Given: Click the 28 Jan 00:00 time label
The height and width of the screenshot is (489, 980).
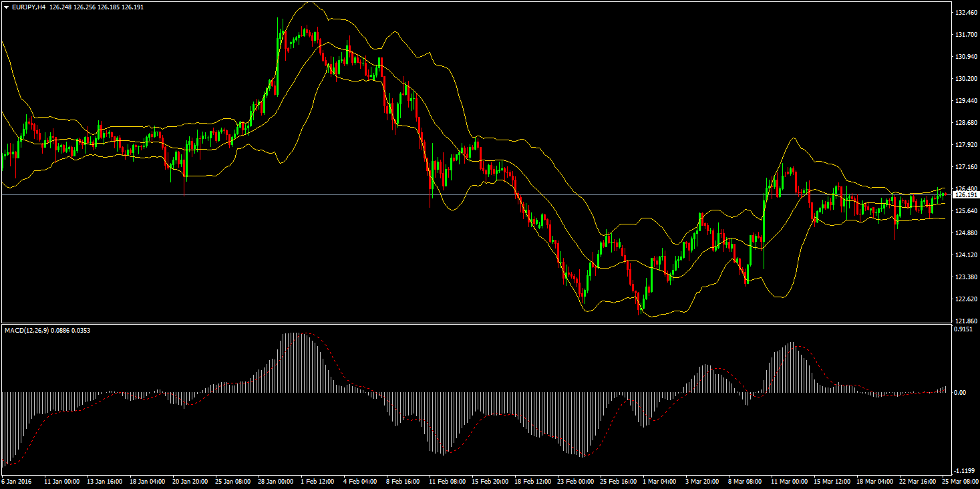Looking at the screenshot, I should point(277,481).
